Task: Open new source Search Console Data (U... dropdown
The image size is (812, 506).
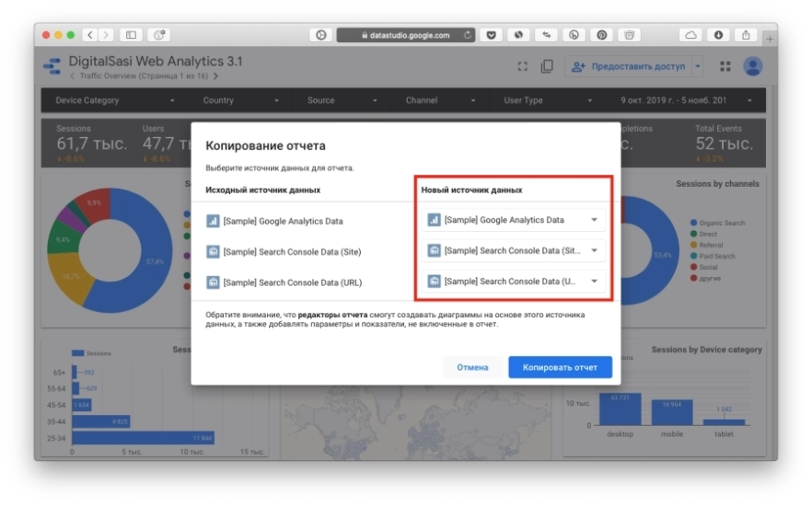Action: (x=513, y=282)
